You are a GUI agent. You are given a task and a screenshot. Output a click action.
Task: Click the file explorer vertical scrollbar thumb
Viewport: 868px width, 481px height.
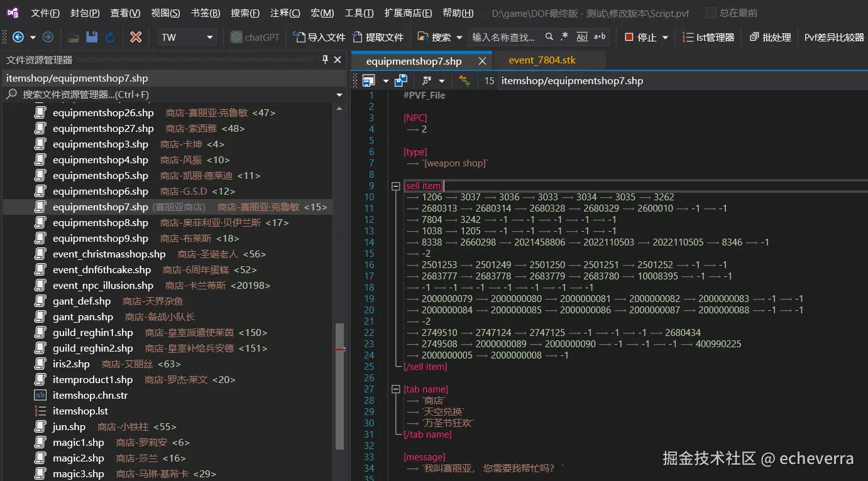pyautogui.click(x=339, y=386)
